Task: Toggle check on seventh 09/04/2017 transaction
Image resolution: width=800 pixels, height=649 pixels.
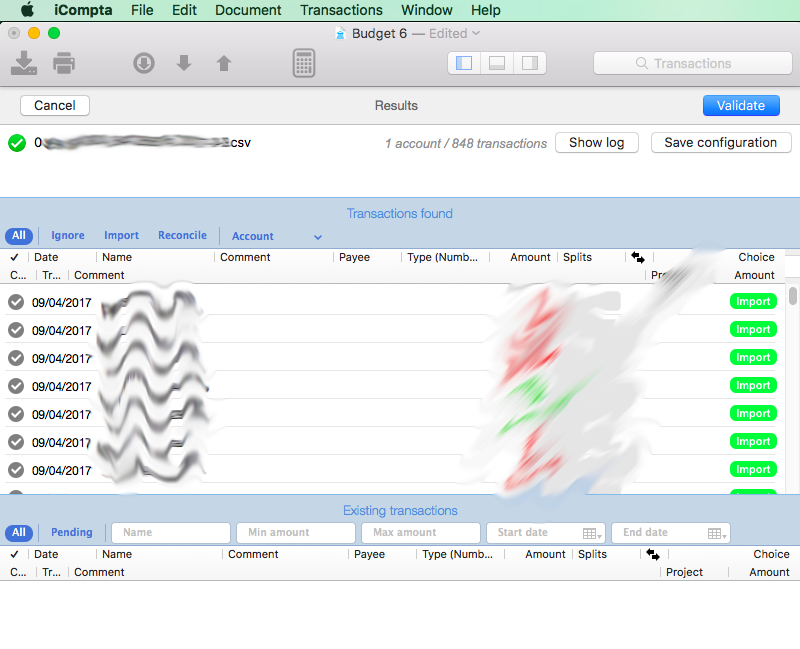Action: (16, 470)
